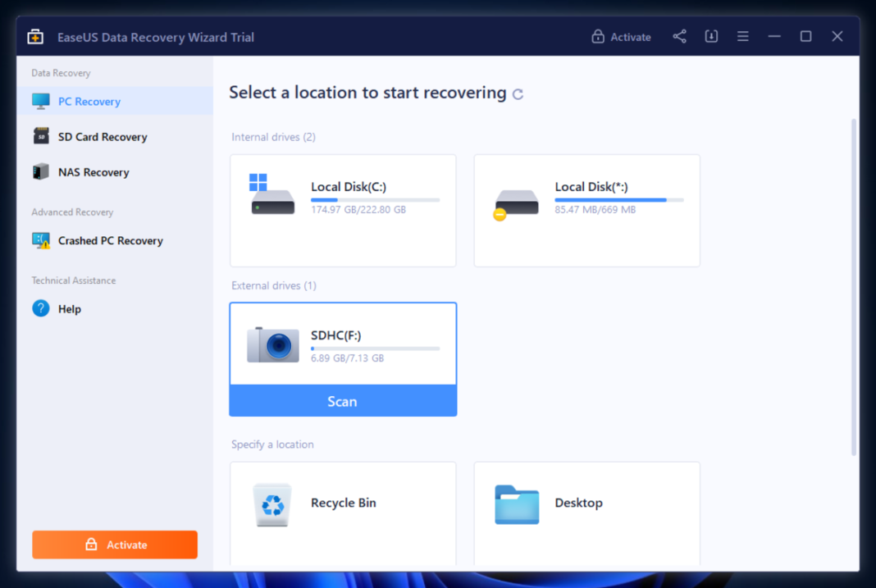Click the orange Activate button

click(x=114, y=544)
